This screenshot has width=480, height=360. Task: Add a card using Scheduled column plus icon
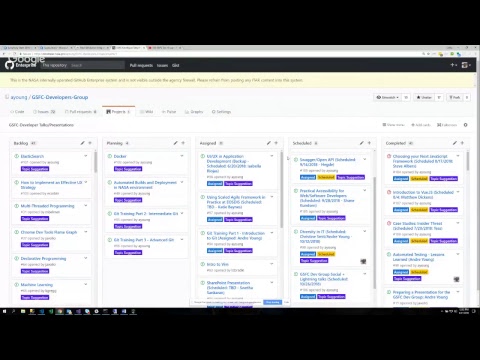[x=369, y=143]
